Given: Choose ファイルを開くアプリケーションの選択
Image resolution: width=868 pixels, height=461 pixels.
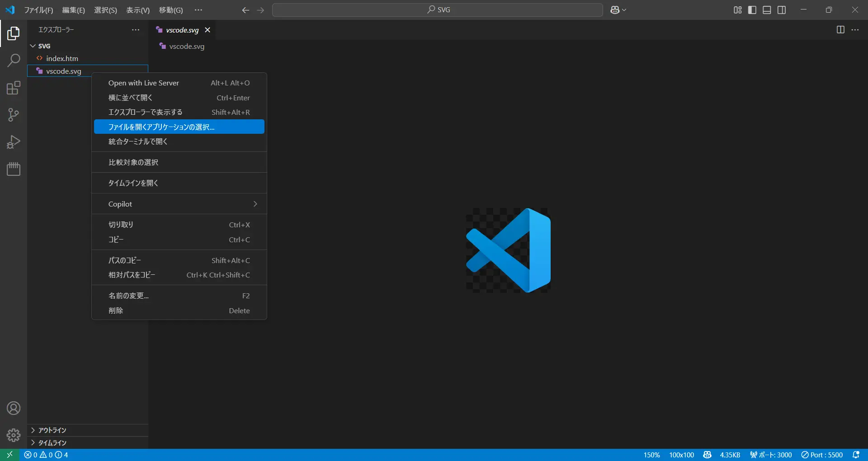Looking at the screenshot, I should pyautogui.click(x=179, y=127).
